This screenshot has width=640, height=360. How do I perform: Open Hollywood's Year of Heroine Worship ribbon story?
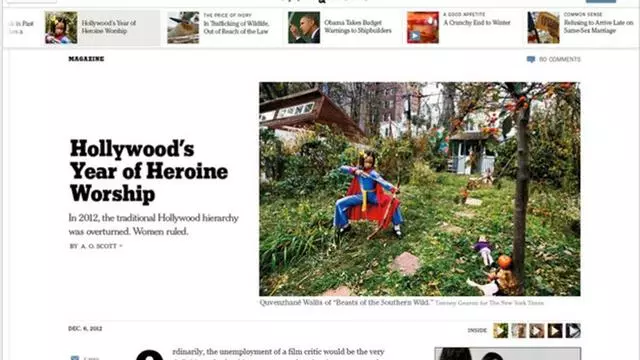point(109,27)
